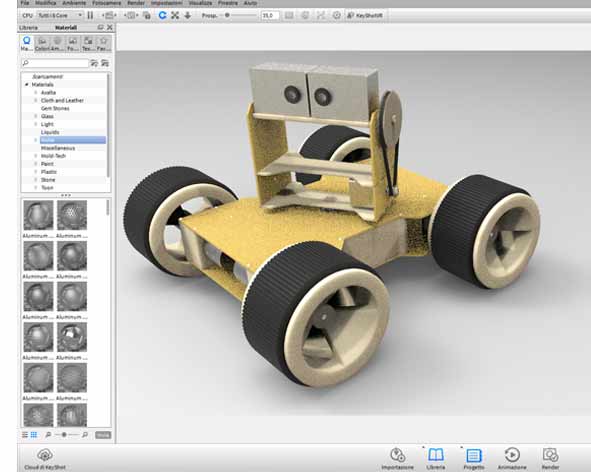Viewport: 591px width, 472px height.
Task: Click the blue refresh arrow icon
Action: click(162, 15)
